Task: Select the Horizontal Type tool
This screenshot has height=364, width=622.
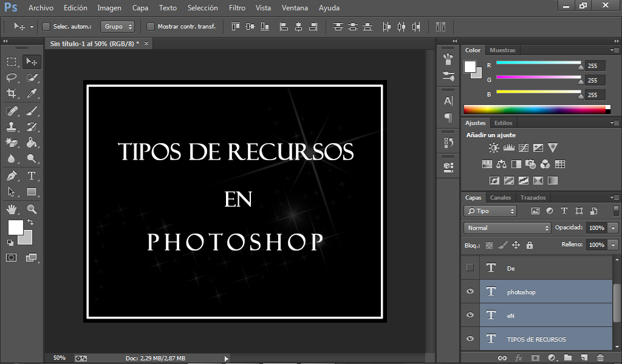Action: click(32, 176)
